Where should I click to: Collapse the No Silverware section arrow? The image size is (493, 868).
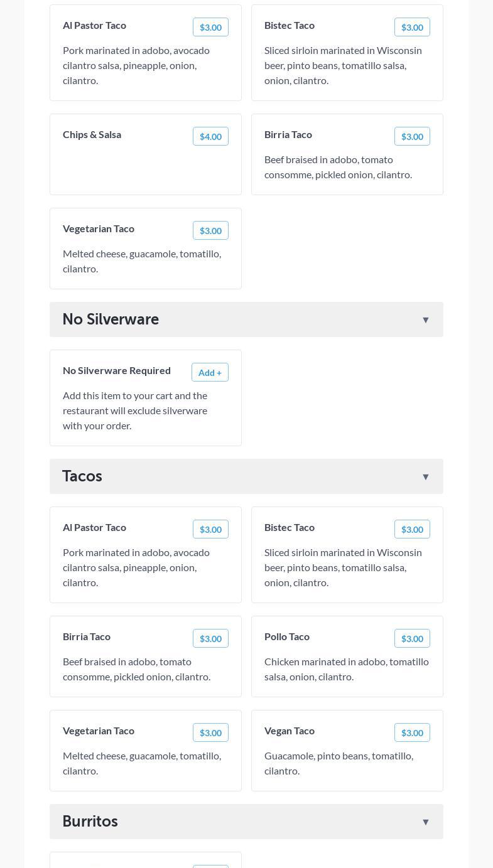click(x=425, y=320)
